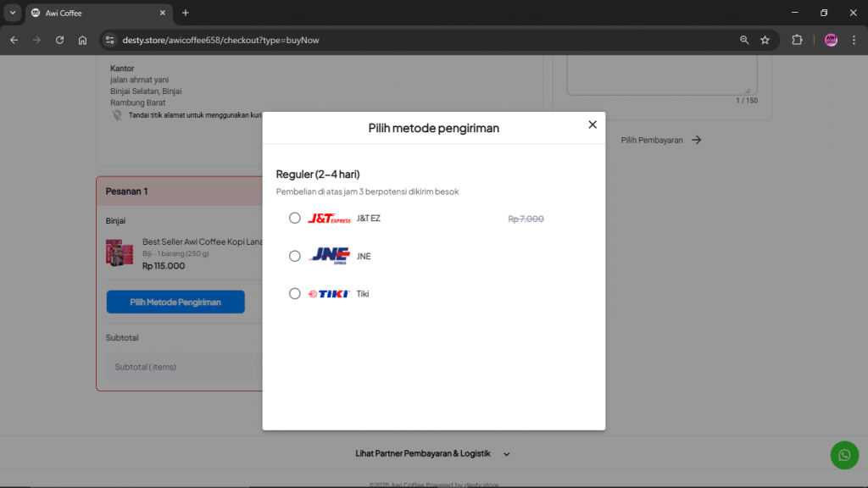Click the Reguler (2–4 hari) heading
Screen dimensions: 868x488
click(318, 175)
